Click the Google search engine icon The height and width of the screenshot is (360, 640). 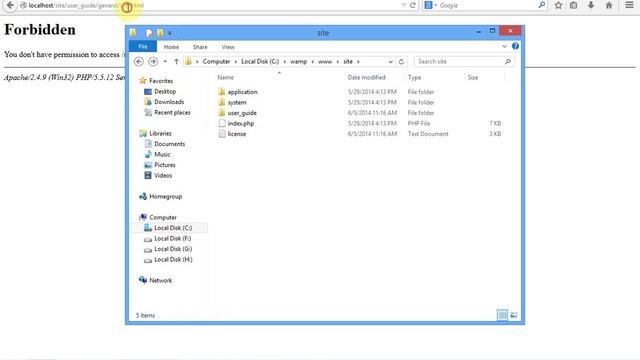428,5
